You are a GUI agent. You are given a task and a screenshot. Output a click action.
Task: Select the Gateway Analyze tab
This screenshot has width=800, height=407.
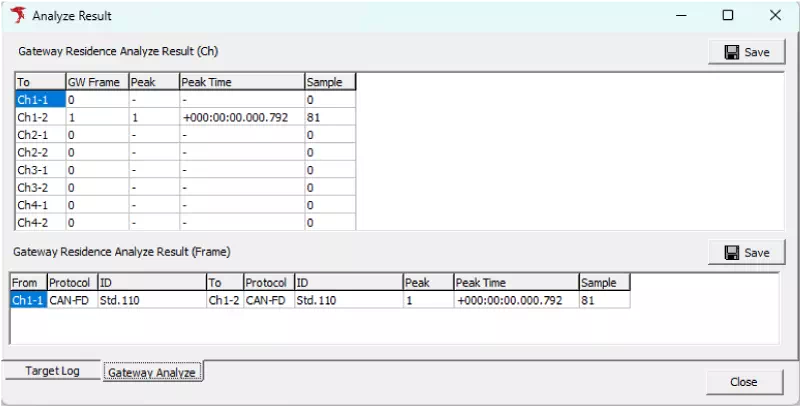tap(153, 372)
